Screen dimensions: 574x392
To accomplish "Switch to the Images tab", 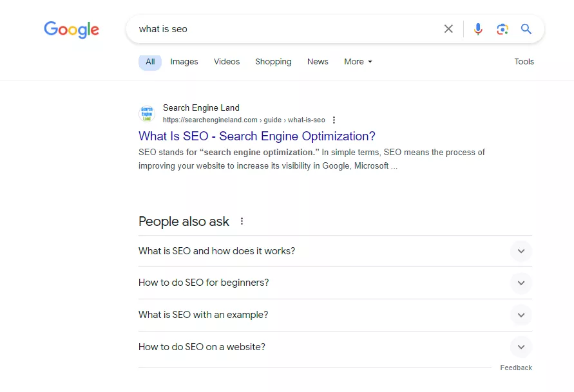I will (184, 61).
